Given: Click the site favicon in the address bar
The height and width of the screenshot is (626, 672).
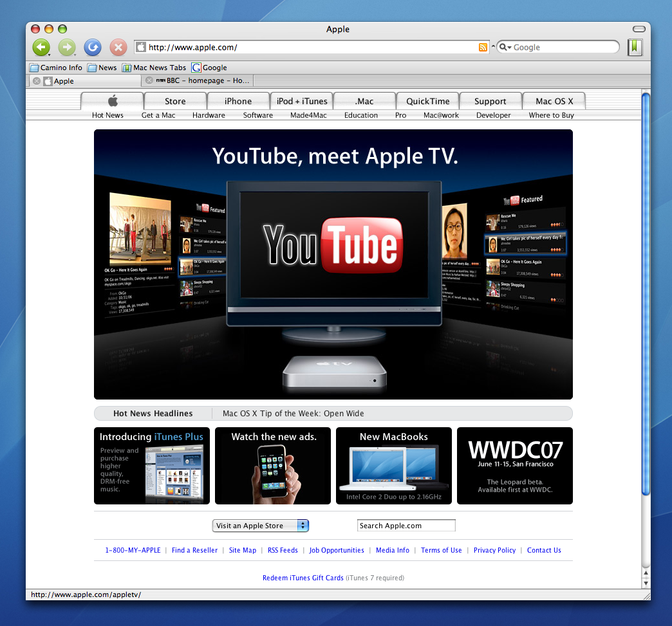Looking at the screenshot, I should [x=141, y=47].
